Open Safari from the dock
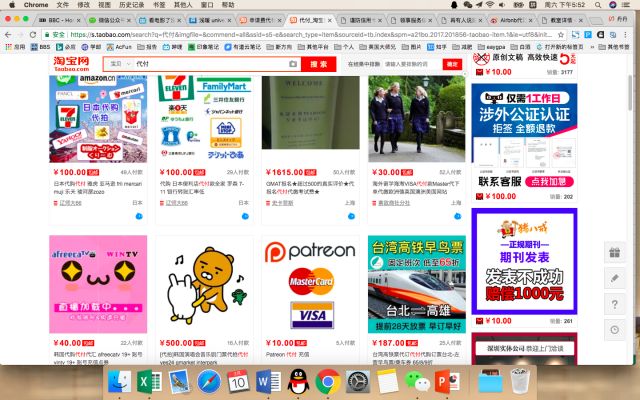The height and width of the screenshot is (400, 640). coord(209,382)
